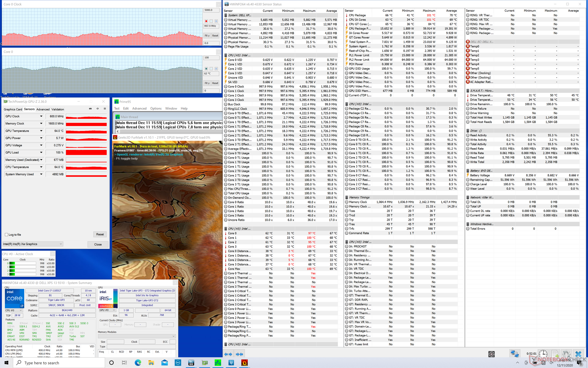Click Reset button in GPU-Z
Screen dimensions: 588x368
(100, 234)
